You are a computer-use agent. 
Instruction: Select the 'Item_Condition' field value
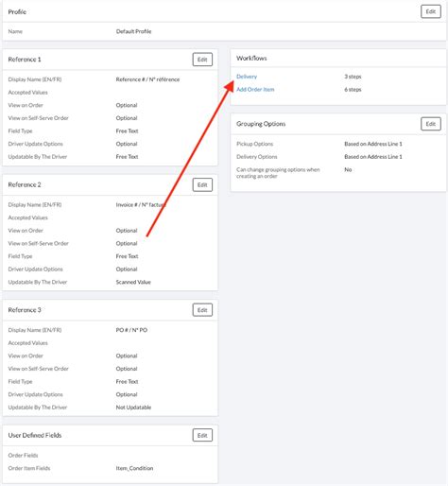click(134, 468)
